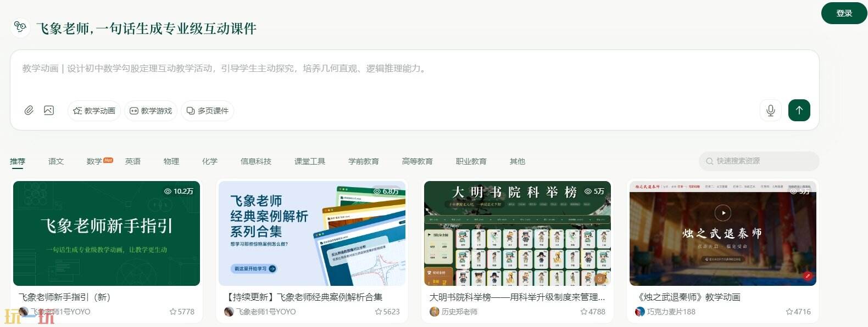Click avatar beside 飞象老师1号YOYO in second card
This screenshot has width=868, height=327.
click(229, 312)
